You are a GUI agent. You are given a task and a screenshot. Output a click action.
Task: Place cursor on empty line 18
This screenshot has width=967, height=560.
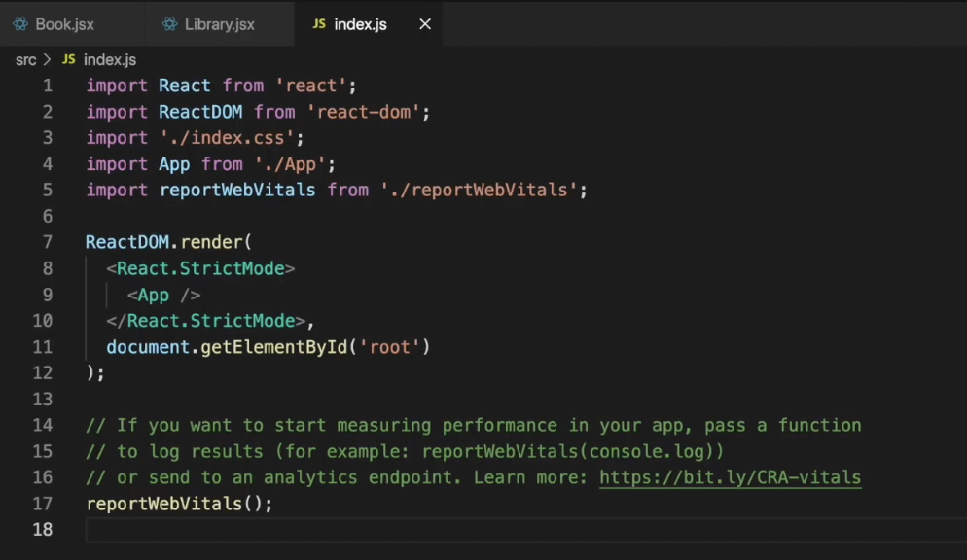(x=524, y=530)
